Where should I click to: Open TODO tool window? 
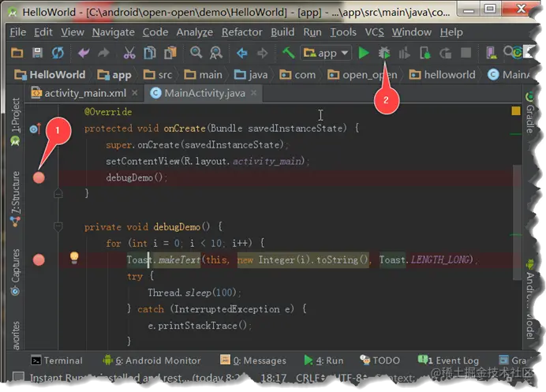point(380,360)
